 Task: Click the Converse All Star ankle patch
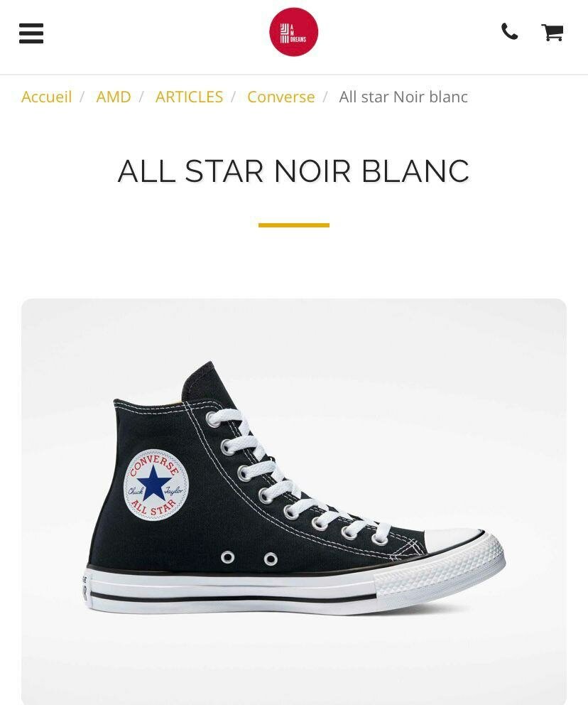click(156, 485)
